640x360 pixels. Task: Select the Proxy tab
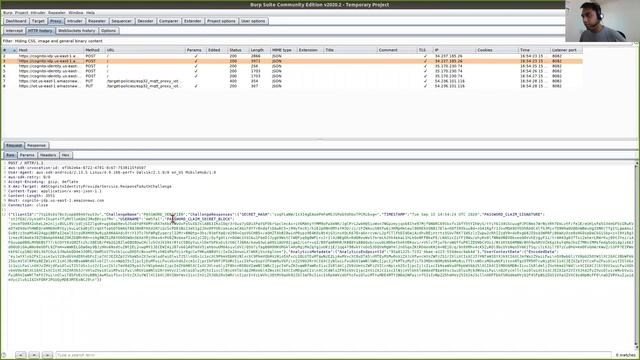pyautogui.click(x=56, y=21)
